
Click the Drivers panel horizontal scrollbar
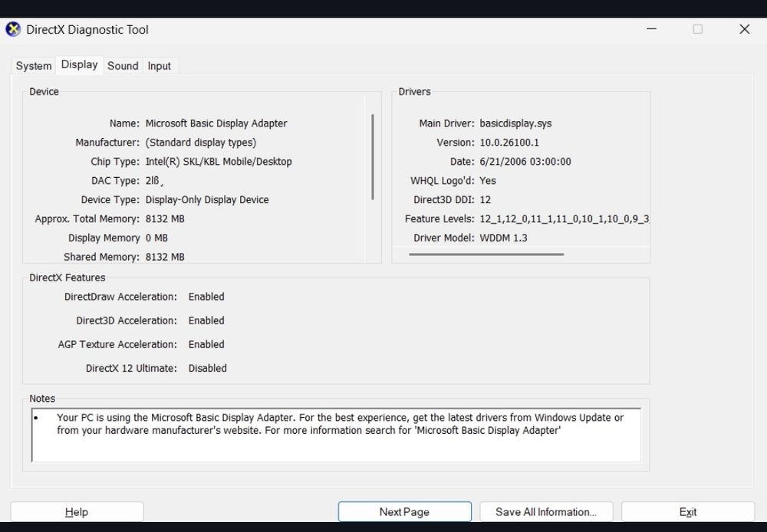(486, 255)
